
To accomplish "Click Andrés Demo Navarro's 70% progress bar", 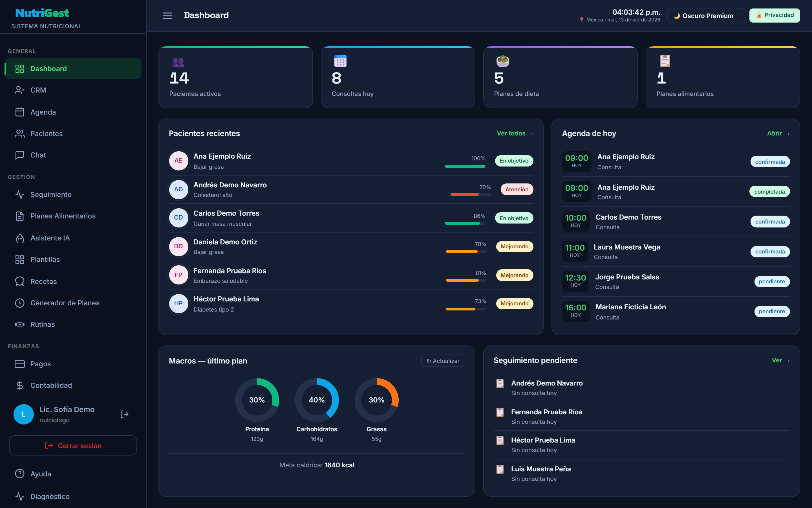I will coord(470,194).
